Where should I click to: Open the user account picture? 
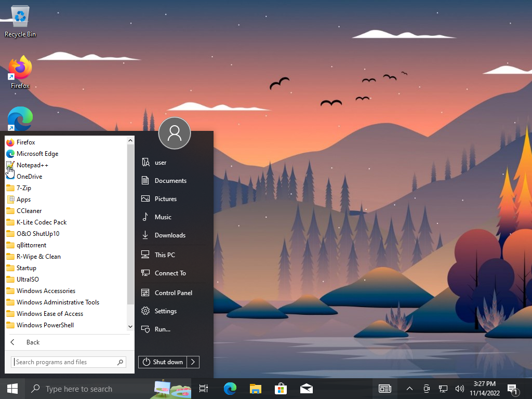coord(175,133)
